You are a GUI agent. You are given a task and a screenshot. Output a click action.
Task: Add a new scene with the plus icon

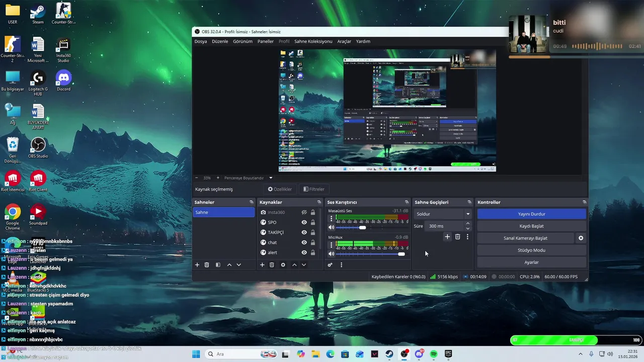197,265
